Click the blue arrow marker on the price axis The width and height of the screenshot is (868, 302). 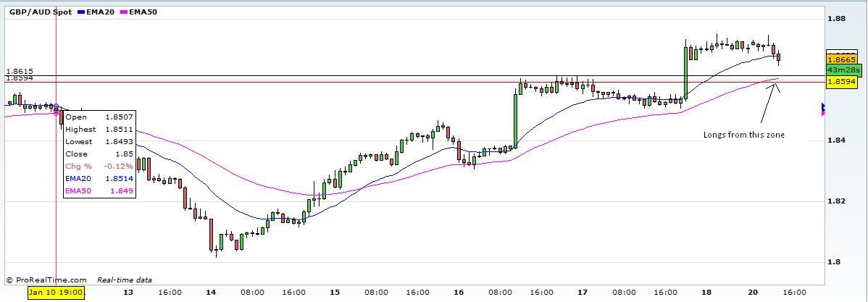coord(823,109)
